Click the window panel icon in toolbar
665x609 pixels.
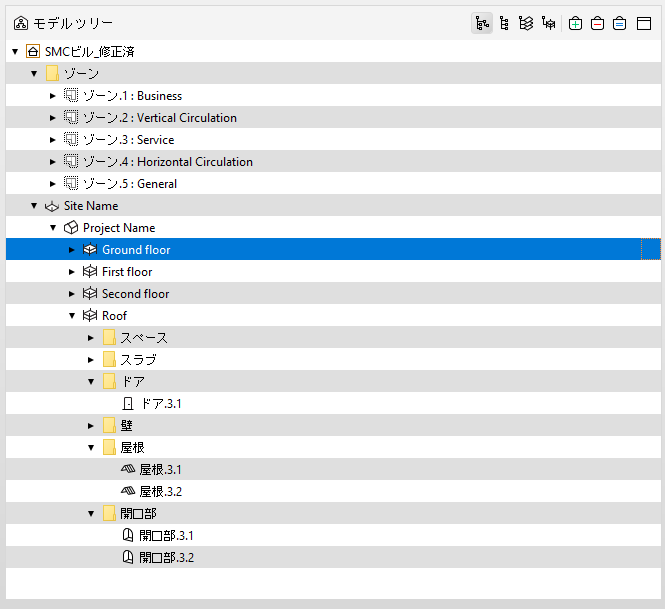tap(644, 23)
